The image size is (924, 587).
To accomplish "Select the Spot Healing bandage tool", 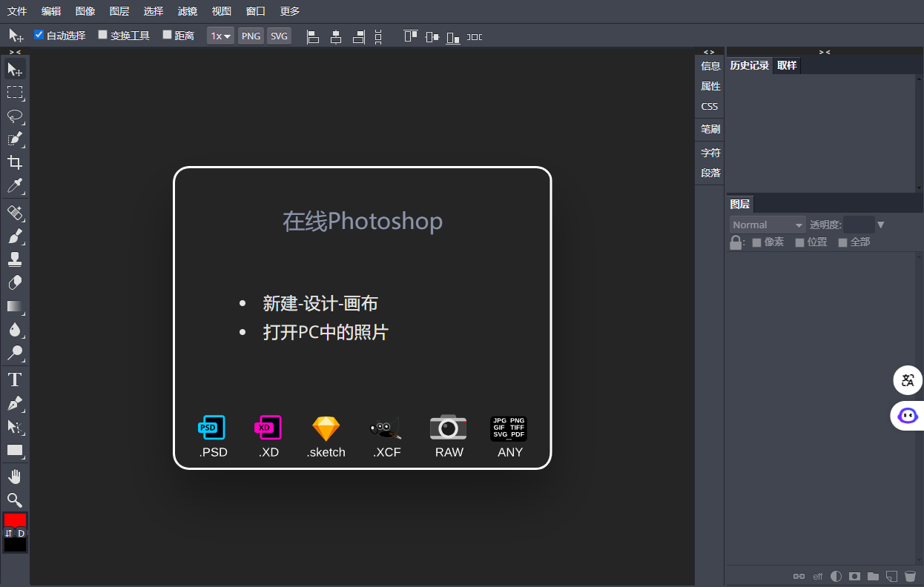I will click(15, 213).
